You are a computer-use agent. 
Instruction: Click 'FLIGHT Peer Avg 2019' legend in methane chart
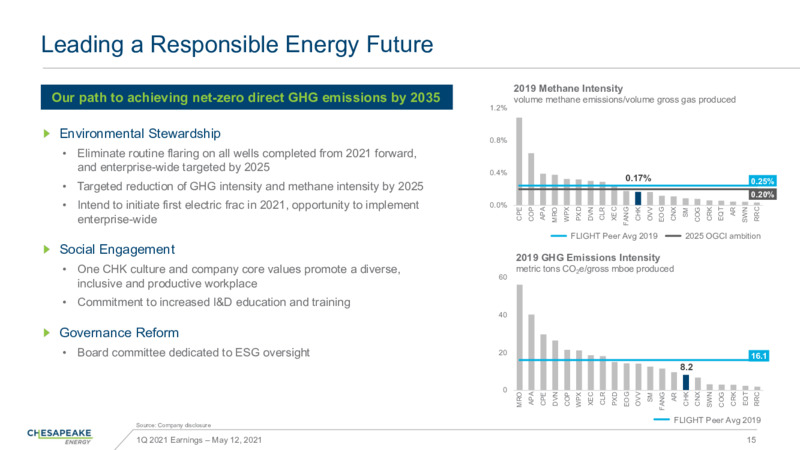[x=604, y=236]
